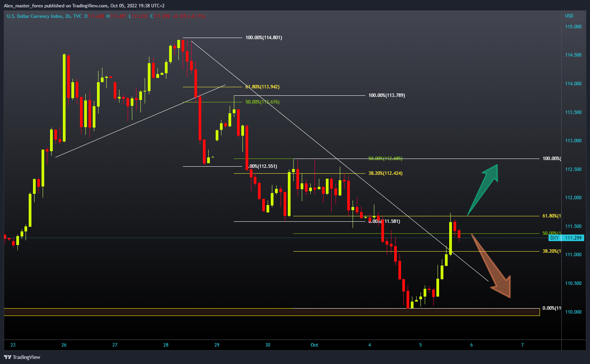Click date label 23 on time axis
The width and height of the screenshot is (590, 364).
13,345
